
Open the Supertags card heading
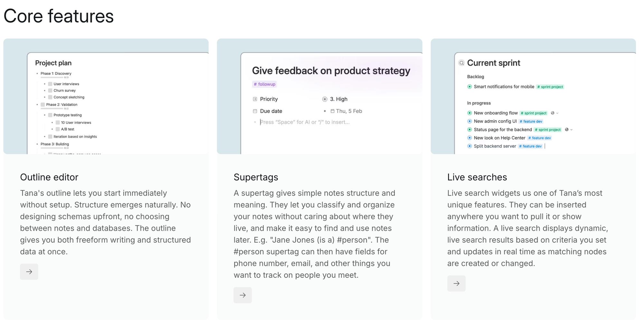(256, 177)
